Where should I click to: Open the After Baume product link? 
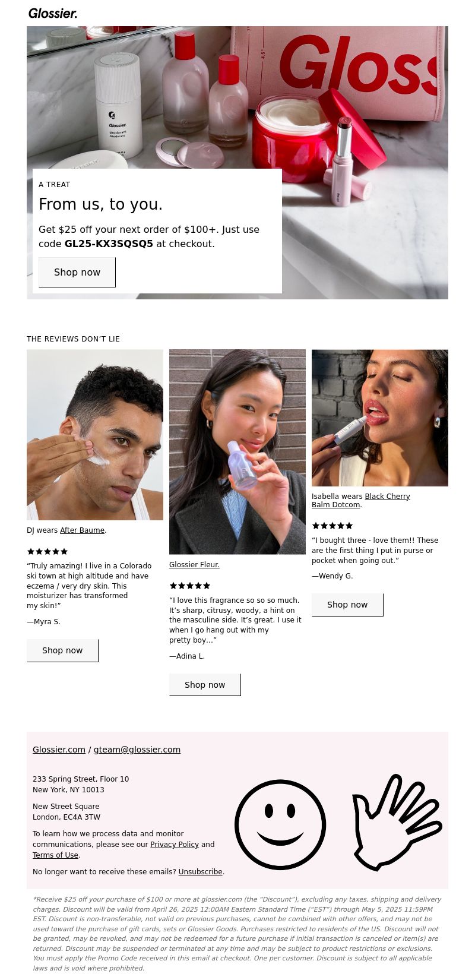(82, 530)
